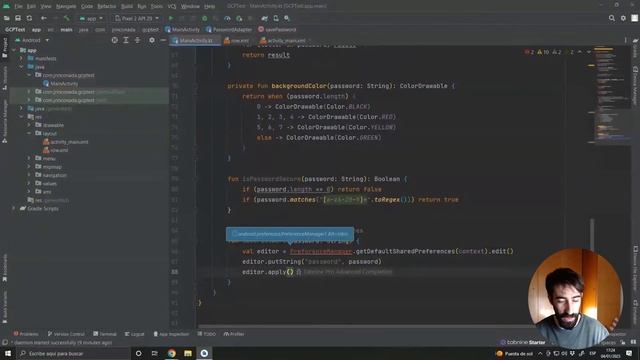Expand the drawable folder
Viewport: 640px width, 360px height.
point(29,125)
